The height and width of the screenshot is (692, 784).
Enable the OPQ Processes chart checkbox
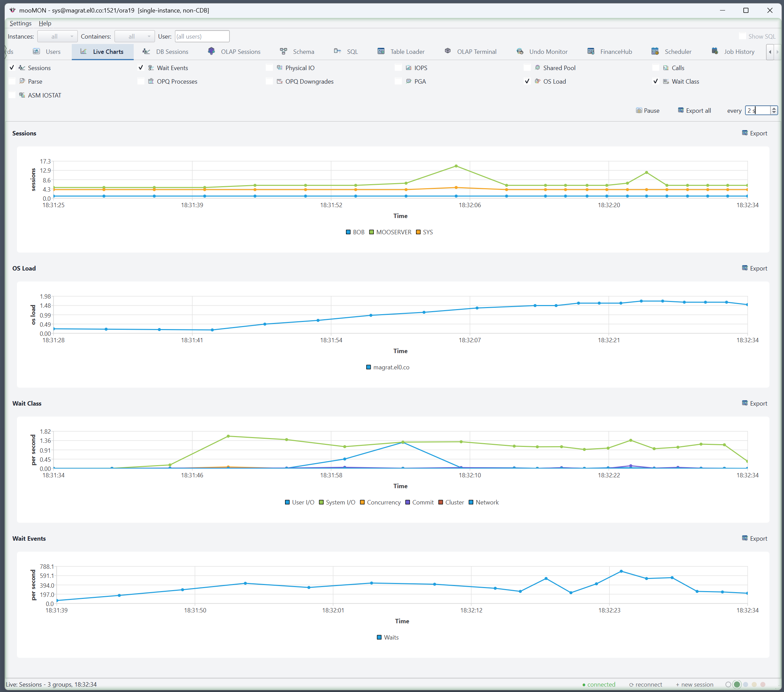pos(141,81)
